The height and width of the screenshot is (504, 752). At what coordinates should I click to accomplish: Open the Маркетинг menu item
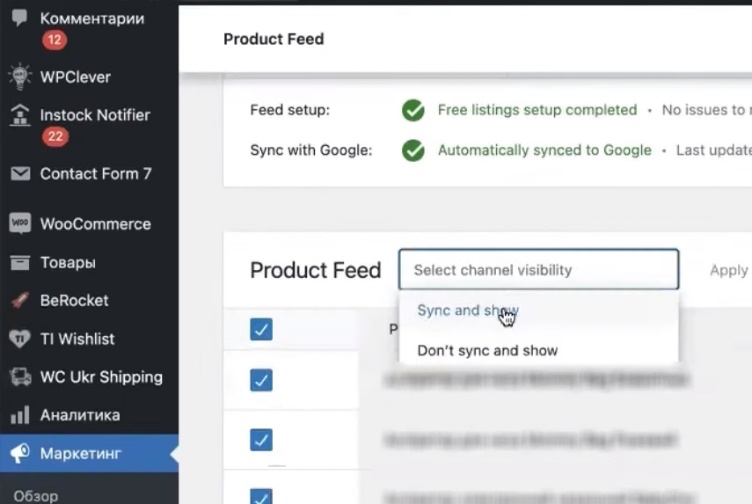(x=80, y=454)
